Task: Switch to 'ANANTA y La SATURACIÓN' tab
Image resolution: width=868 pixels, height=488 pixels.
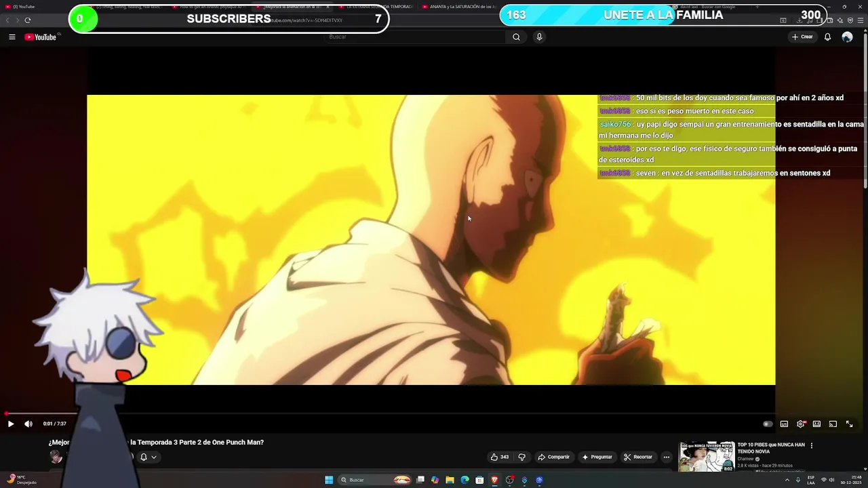Action: pyautogui.click(x=458, y=7)
